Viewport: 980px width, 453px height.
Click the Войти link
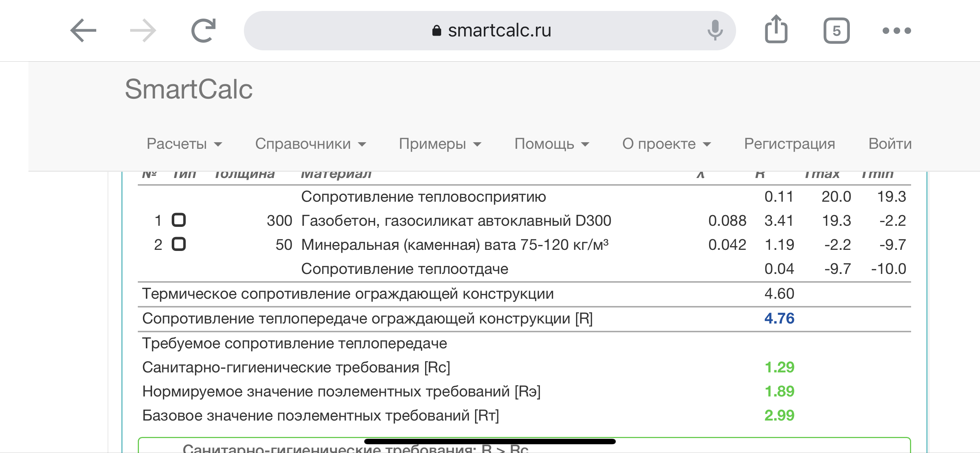click(890, 144)
